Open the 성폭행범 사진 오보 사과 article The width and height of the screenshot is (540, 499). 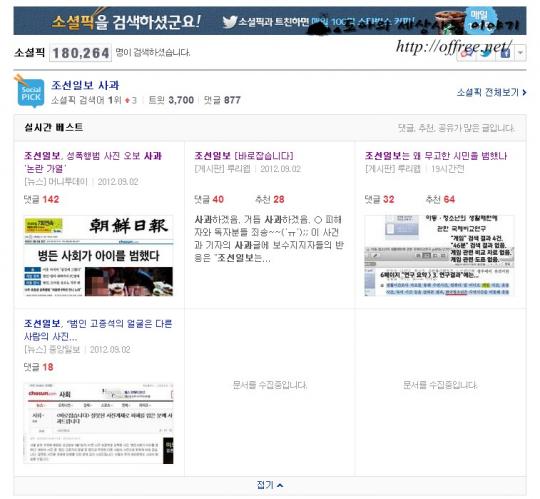coord(93,162)
